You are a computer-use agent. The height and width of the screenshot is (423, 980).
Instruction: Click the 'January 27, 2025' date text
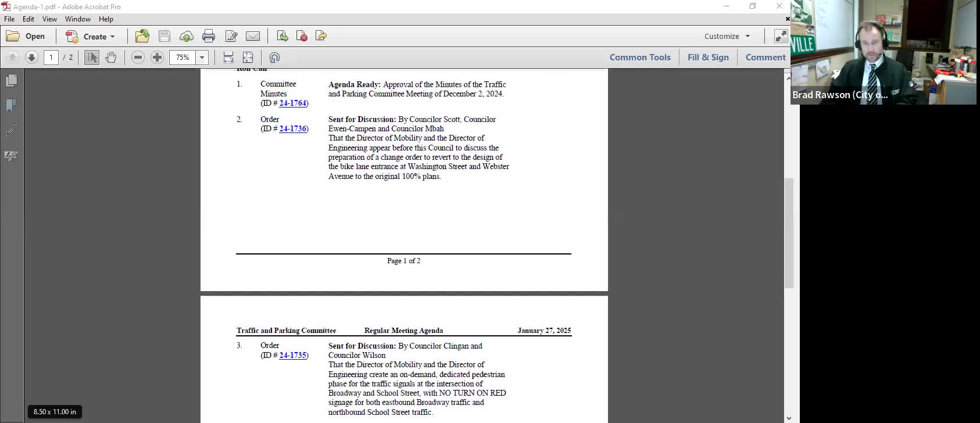pyautogui.click(x=544, y=331)
